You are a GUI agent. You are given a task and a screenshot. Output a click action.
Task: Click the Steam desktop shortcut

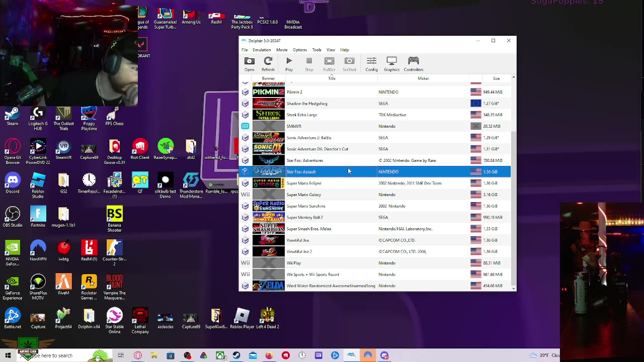coord(13,117)
